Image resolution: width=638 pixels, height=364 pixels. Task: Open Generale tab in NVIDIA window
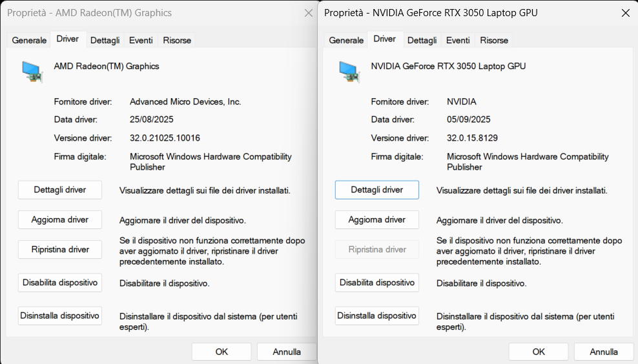point(346,40)
